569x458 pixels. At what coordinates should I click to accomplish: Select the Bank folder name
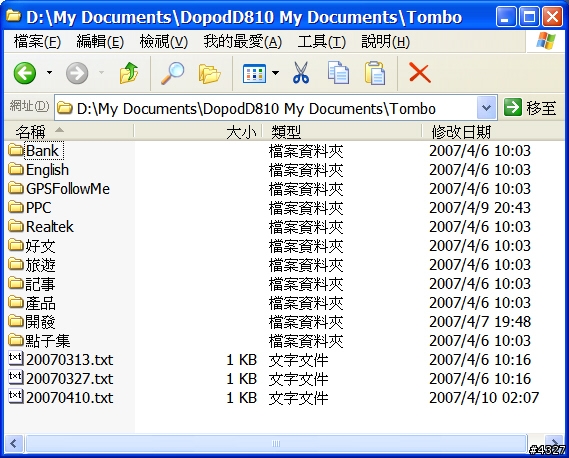tap(42, 151)
